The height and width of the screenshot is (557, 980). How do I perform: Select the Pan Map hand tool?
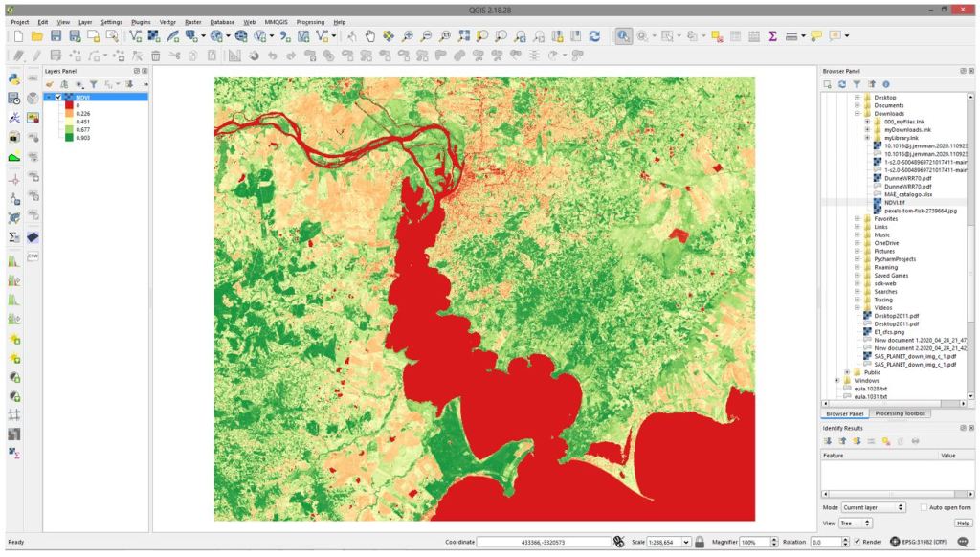368,35
